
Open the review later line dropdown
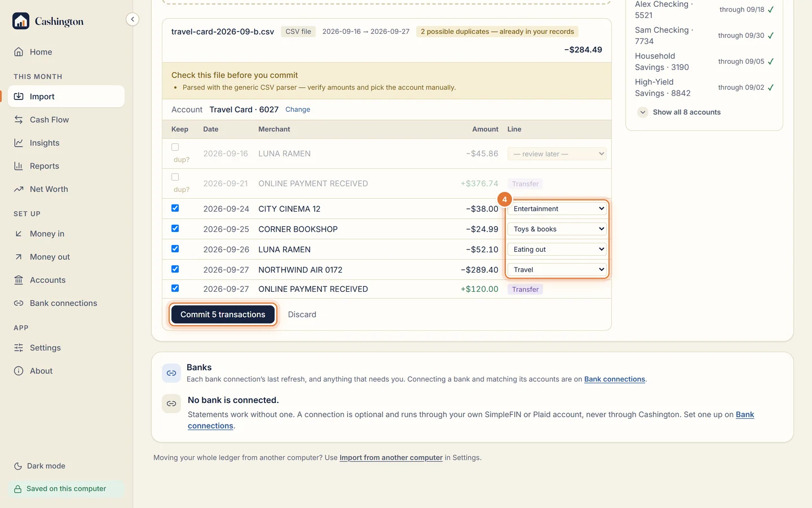(557, 154)
